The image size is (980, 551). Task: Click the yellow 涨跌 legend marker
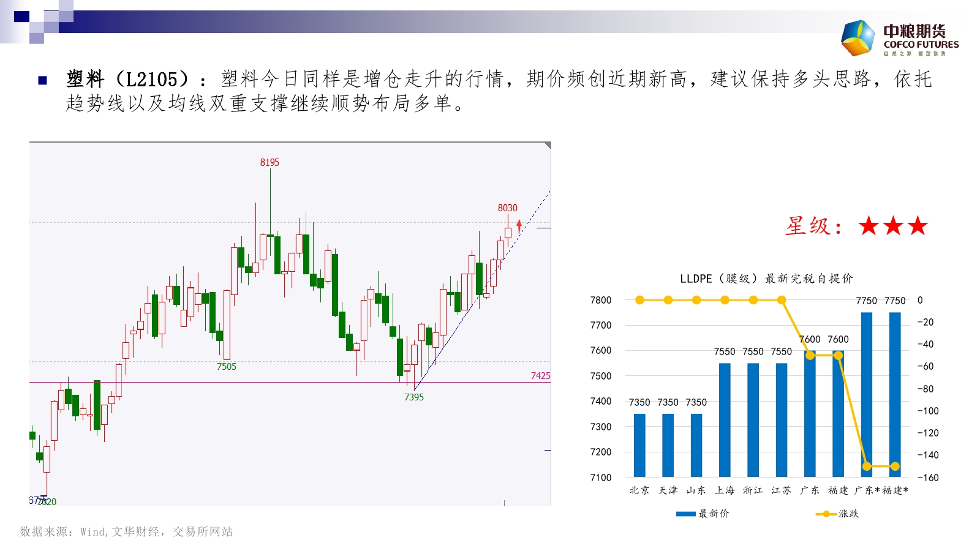point(826,514)
